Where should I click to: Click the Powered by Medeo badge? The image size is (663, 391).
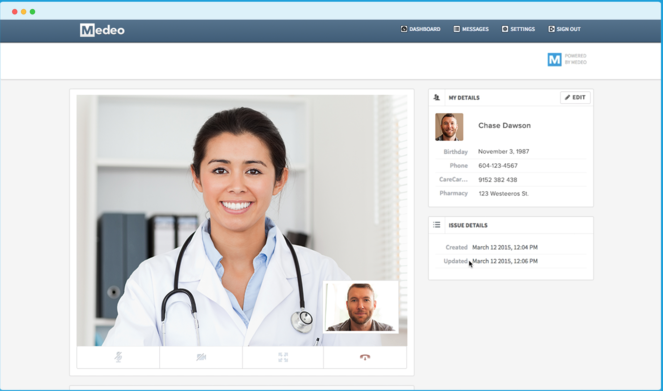567,59
